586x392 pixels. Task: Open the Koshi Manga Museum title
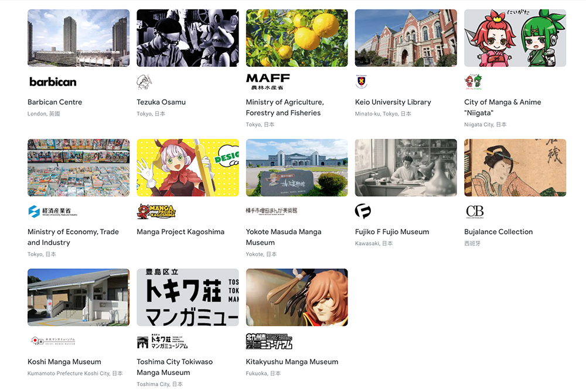point(64,362)
